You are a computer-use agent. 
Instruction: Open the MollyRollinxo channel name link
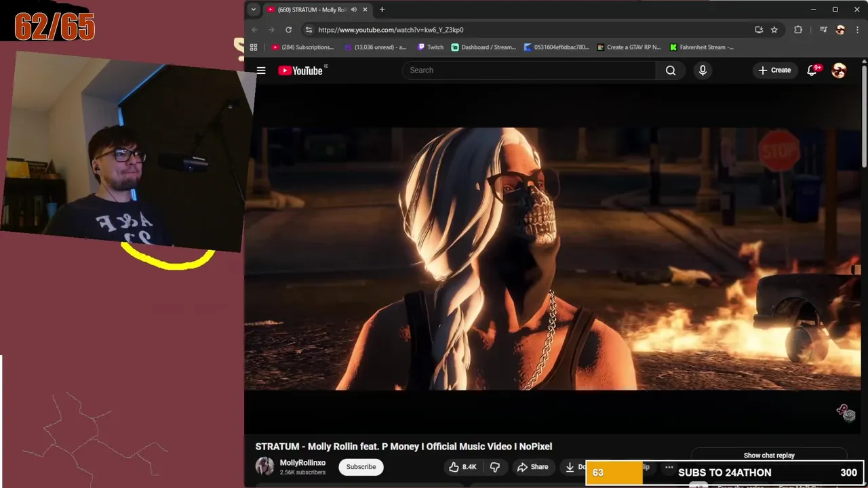click(x=302, y=463)
